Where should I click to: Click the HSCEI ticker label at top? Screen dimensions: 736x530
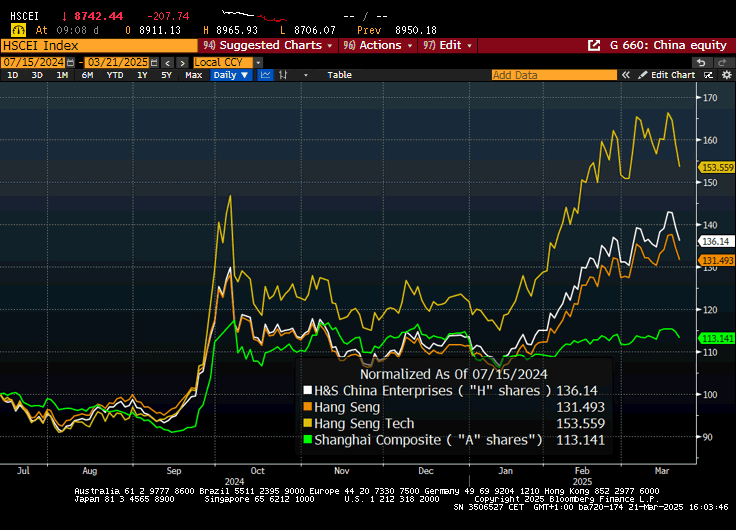(x=24, y=16)
